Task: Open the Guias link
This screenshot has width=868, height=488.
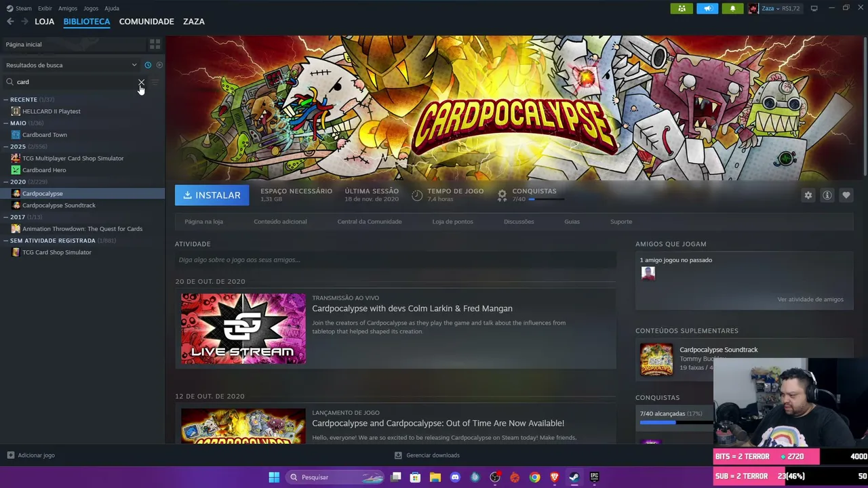Action: (x=572, y=222)
